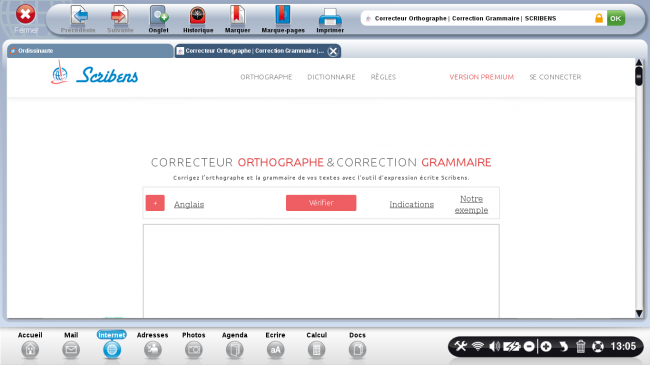650x365 pixels.
Task: Click inside the text correction area
Action: pyautogui.click(x=321, y=272)
